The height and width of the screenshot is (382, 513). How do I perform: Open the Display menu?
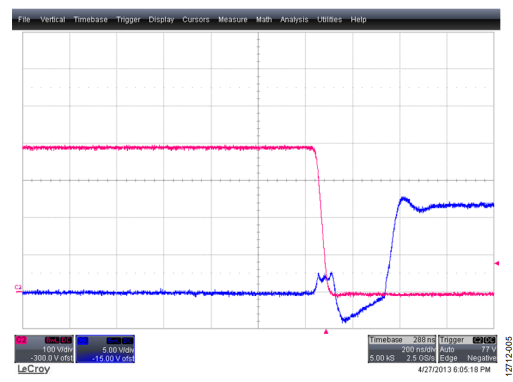(x=161, y=20)
